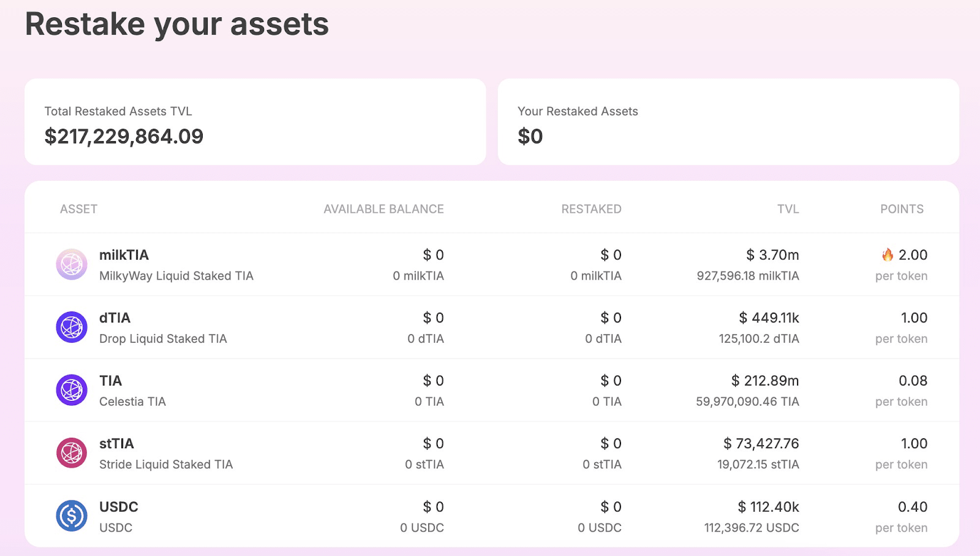This screenshot has width=980, height=556.
Task: Click the 0 milkTIA available balance amount
Action: click(418, 276)
